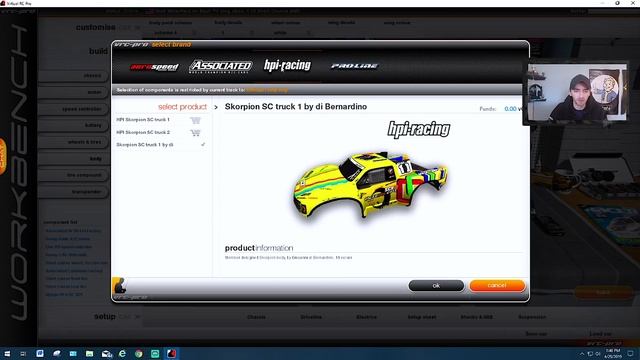
Task: Open the speed controller build category
Action: point(73,109)
